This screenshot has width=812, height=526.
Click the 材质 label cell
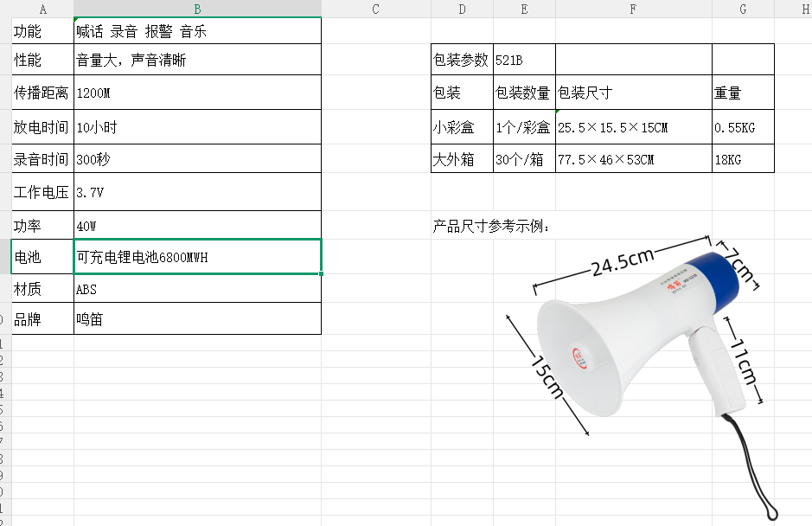click(x=42, y=288)
